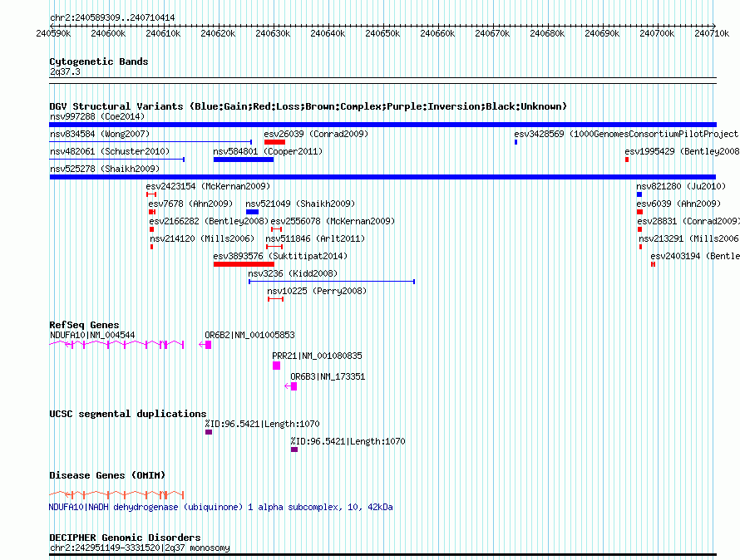Select the nsv821280 (Ju2010) blue marker

639,194
